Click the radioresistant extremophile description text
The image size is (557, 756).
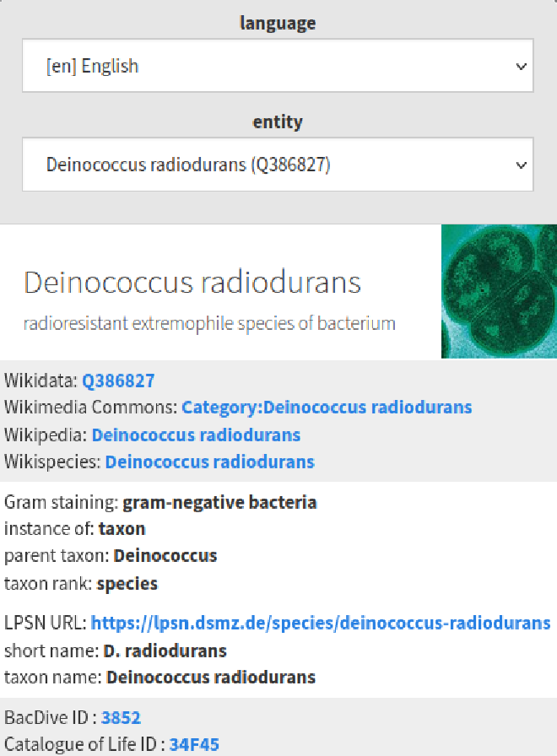click(209, 323)
